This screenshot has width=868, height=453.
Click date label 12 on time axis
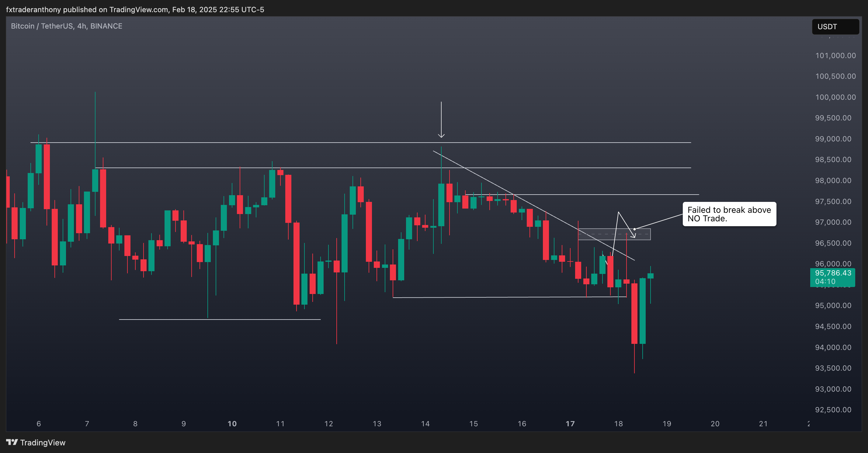point(328,424)
